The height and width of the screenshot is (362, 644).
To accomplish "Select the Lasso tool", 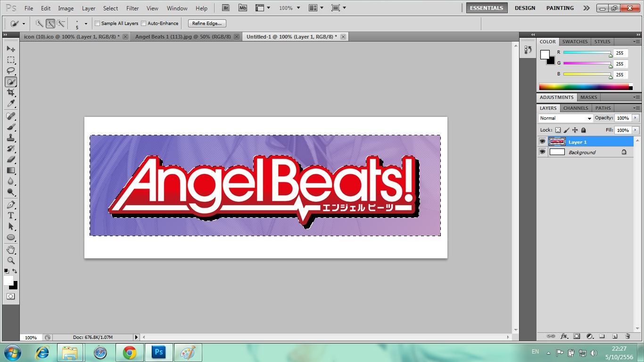I will tap(11, 71).
